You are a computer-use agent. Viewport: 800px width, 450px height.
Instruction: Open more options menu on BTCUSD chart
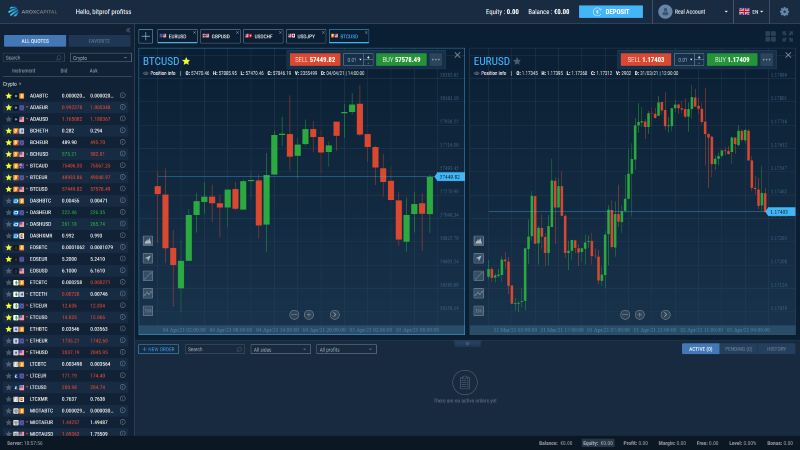(x=436, y=60)
